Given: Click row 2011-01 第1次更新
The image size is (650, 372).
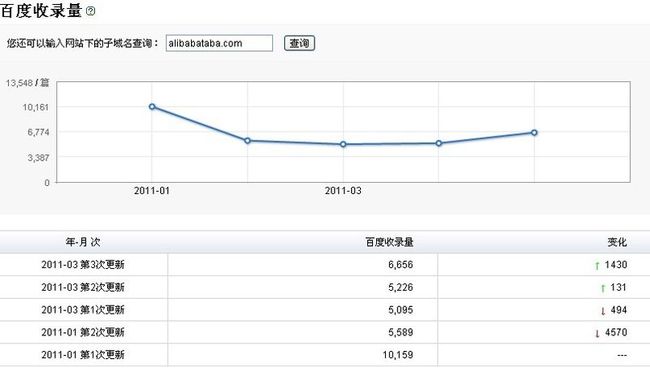Looking at the screenshot, I should 325,355.
